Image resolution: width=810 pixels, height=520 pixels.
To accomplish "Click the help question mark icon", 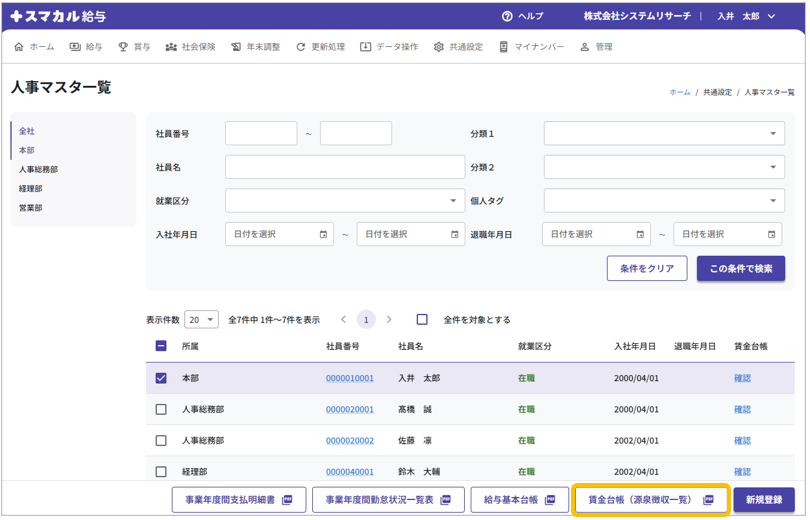I will click(x=507, y=17).
